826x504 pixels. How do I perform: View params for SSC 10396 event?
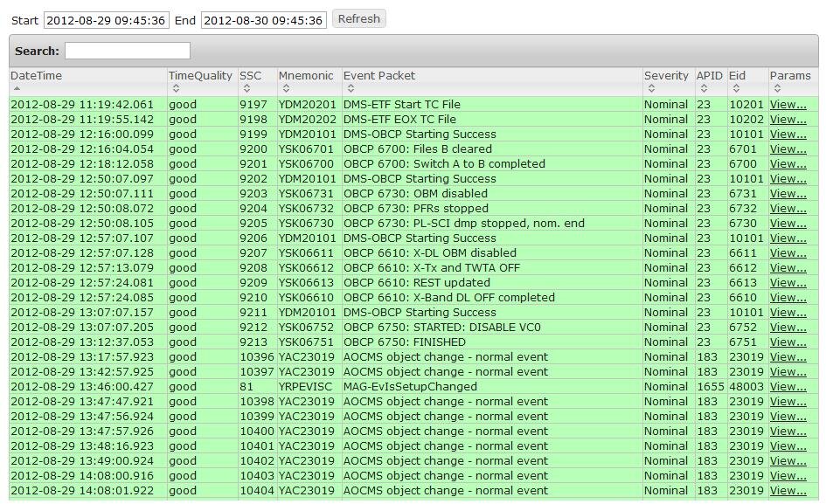coord(788,356)
